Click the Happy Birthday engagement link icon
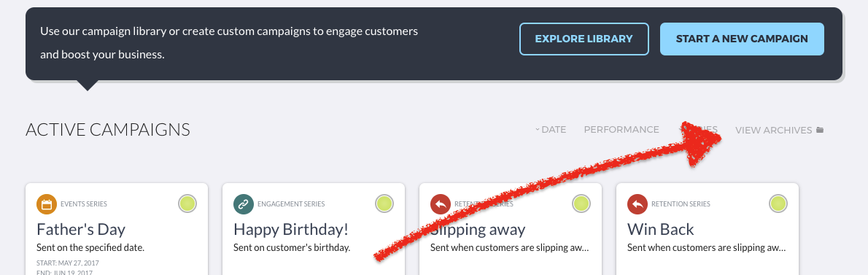 (244, 204)
